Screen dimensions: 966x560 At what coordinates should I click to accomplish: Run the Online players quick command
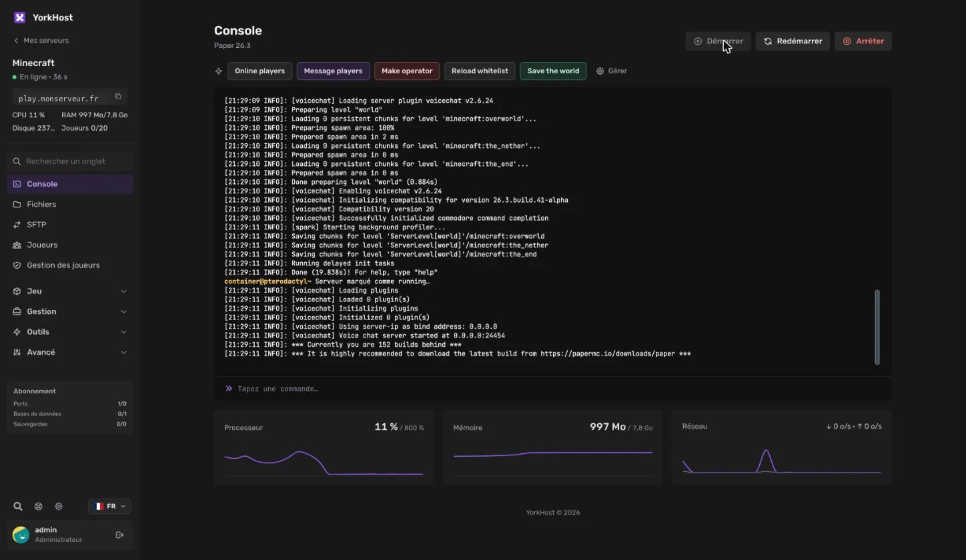tap(260, 71)
